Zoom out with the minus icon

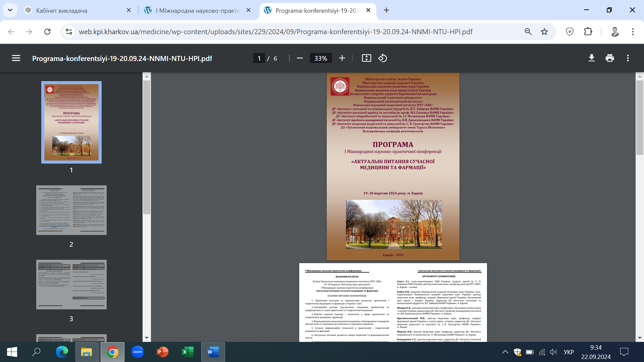pyautogui.click(x=300, y=58)
